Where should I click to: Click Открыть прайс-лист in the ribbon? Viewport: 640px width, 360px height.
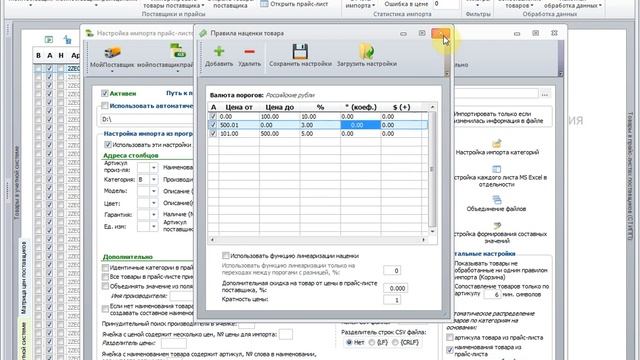click(299, 4)
